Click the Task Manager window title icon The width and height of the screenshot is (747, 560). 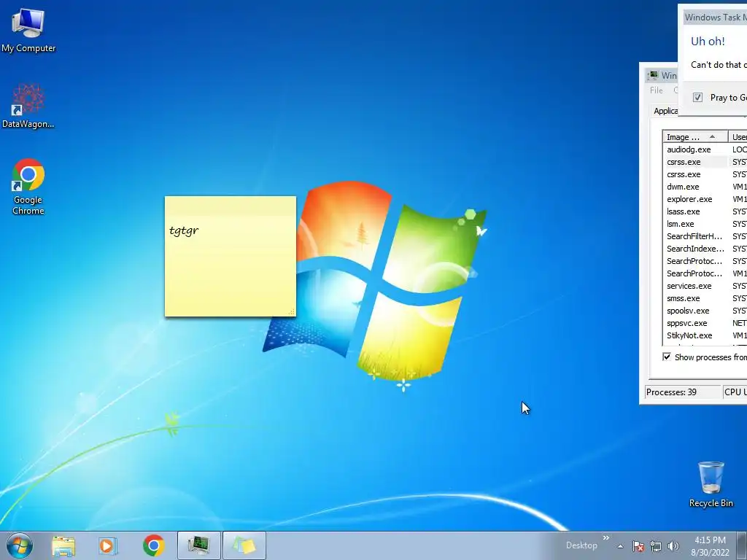653,75
